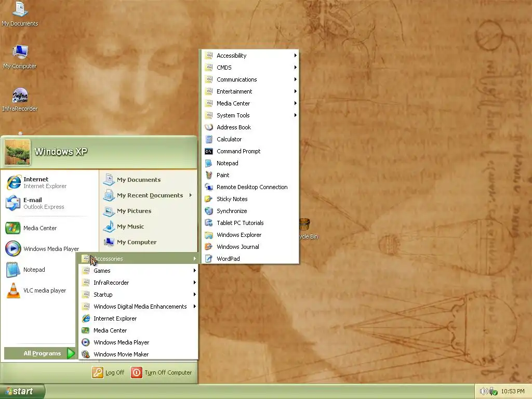
Task: Click the VLC media player cone icon
Action: click(13, 290)
